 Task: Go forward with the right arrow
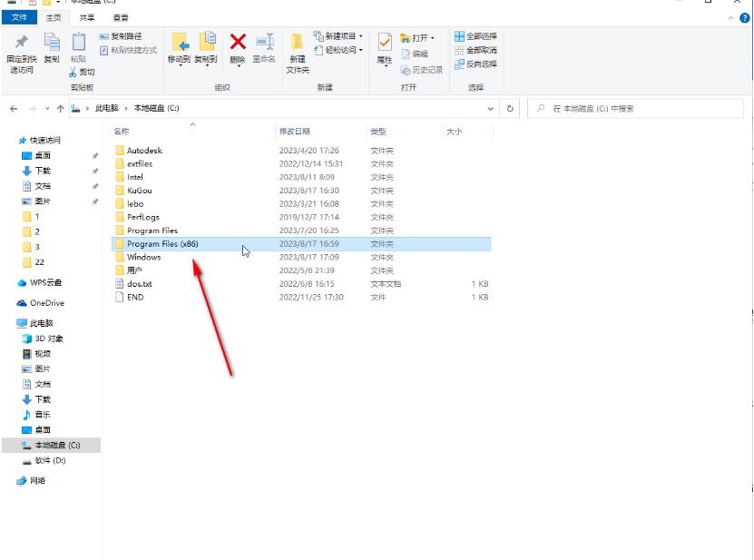click(33, 109)
